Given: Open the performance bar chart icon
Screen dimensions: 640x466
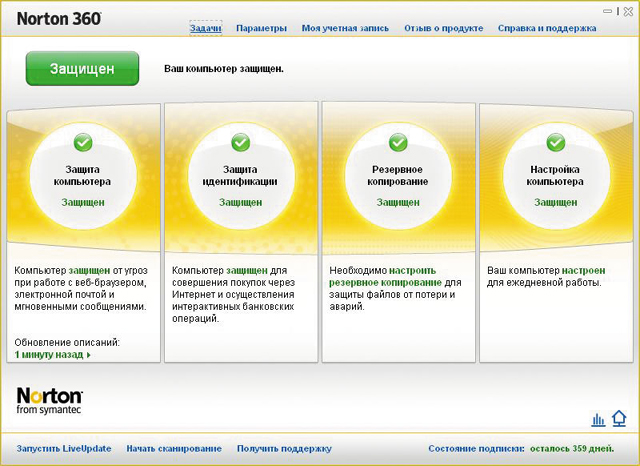Looking at the screenshot, I should 598,419.
